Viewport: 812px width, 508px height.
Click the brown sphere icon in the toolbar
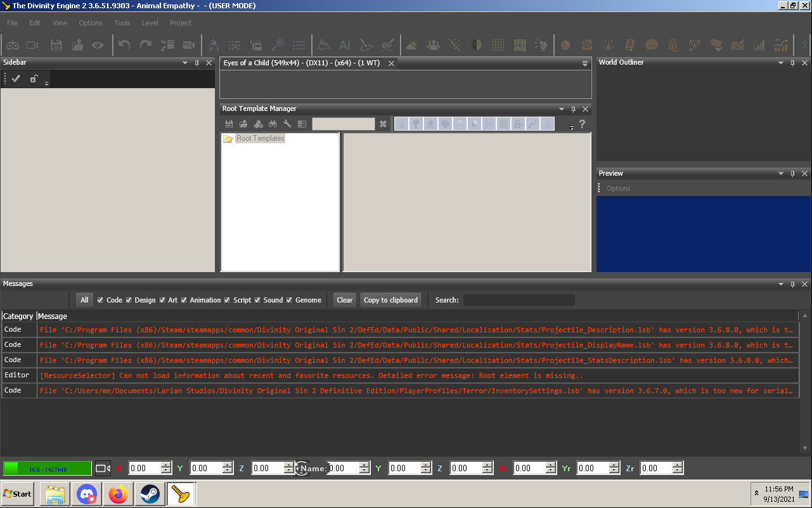point(565,45)
